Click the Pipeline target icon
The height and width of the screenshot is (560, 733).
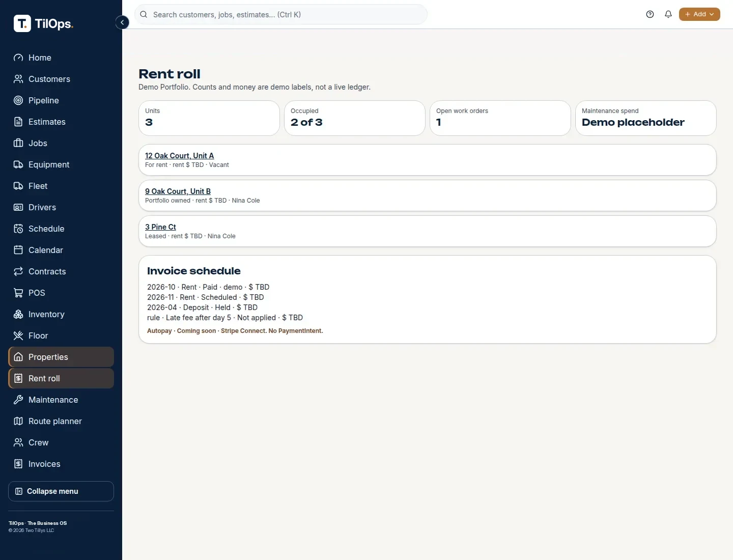click(18, 100)
